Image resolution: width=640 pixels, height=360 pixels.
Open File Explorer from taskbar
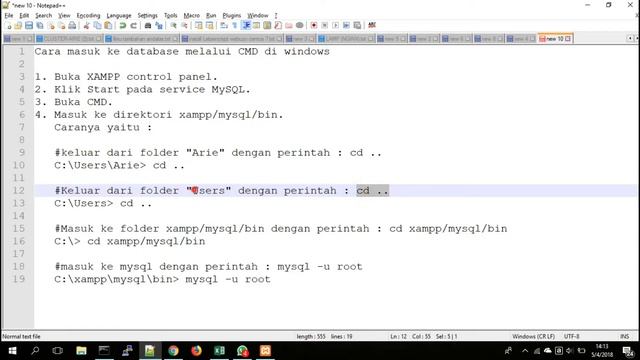click(x=81, y=351)
